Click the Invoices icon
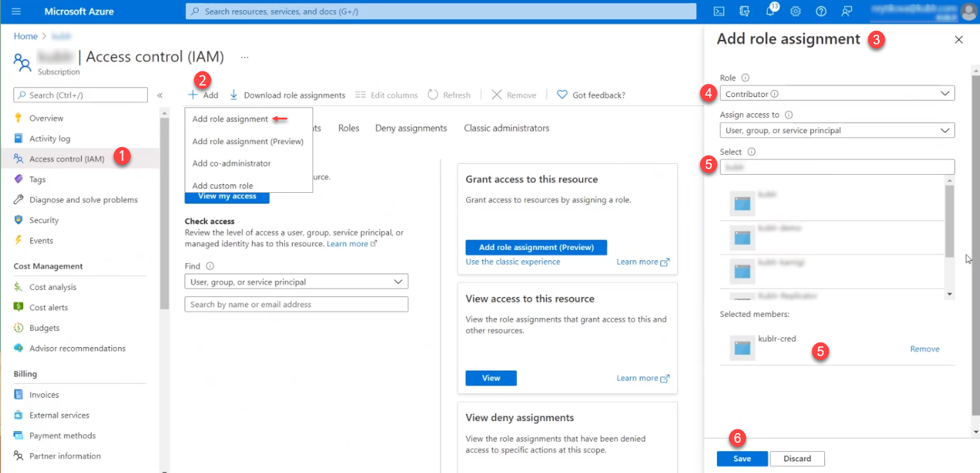The width and height of the screenshot is (980, 473). 18,395
